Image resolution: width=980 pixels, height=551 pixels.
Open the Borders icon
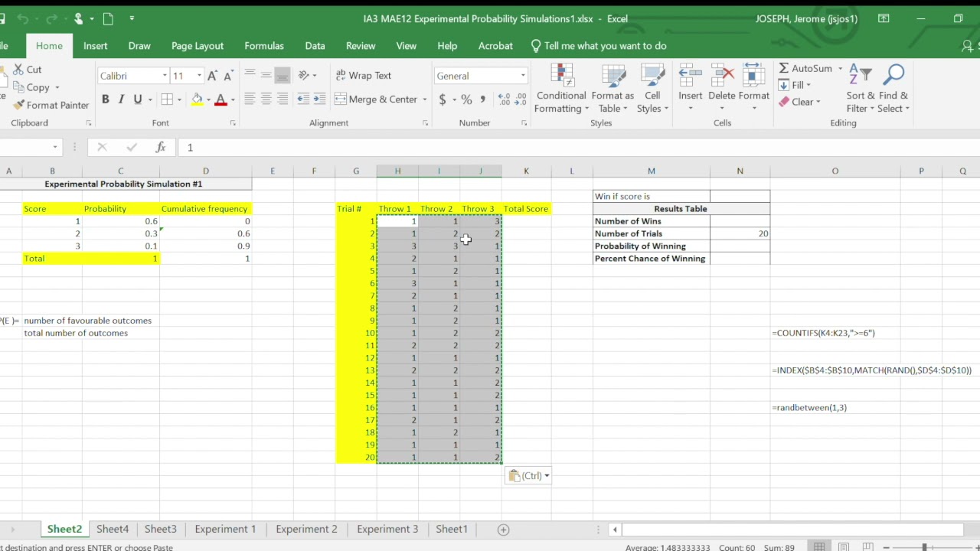pos(167,99)
